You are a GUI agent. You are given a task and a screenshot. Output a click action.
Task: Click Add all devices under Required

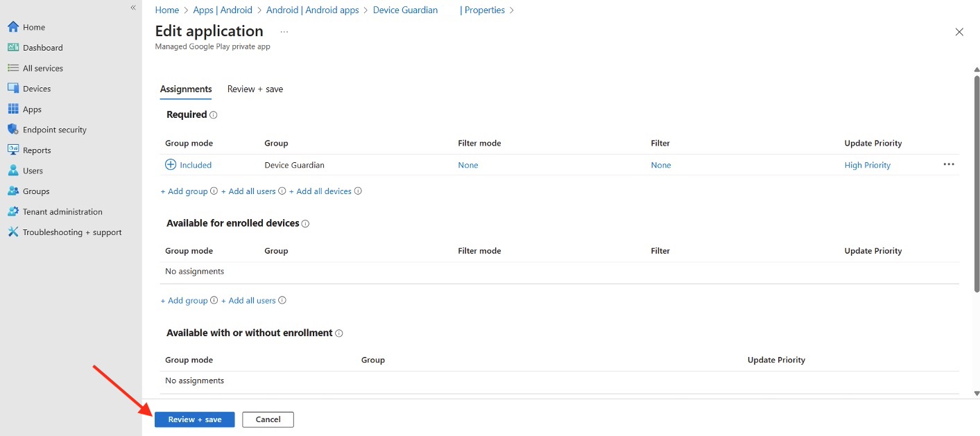click(323, 191)
